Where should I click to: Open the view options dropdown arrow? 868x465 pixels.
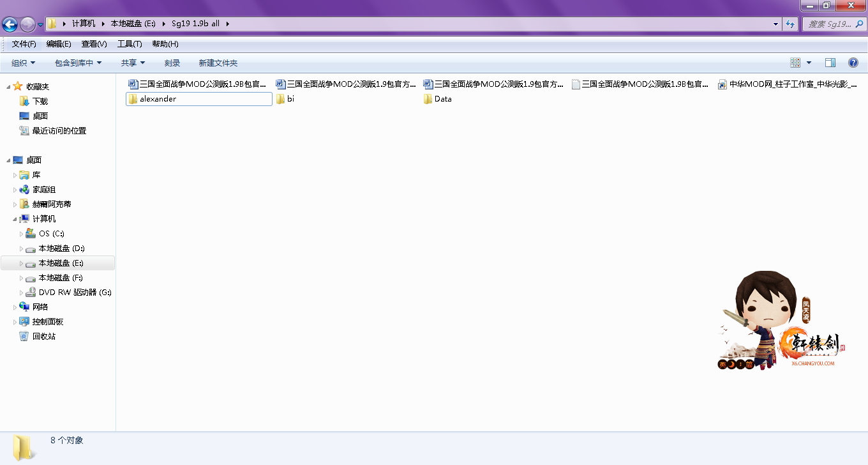point(809,63)
